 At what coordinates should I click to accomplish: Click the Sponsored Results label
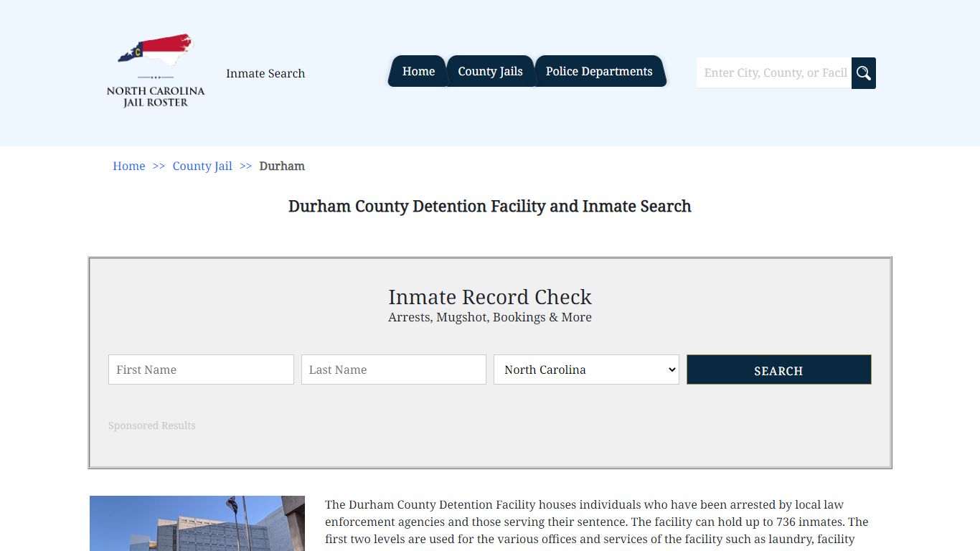pyautogui.click(x=152, y=425)
